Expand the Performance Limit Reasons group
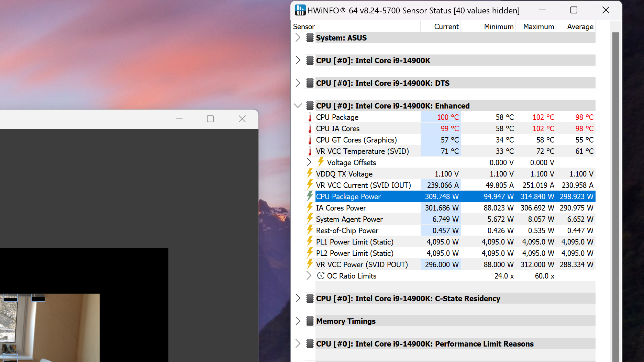The height and width of the screenshot is (362, 644). [298, 344]
